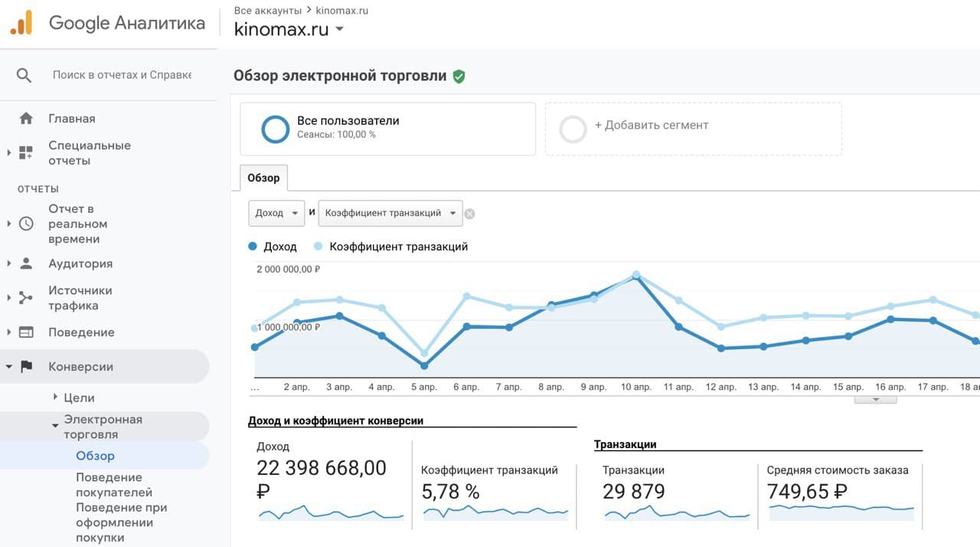Image resolution: width=980 pixels, height=547 pixels.
Task: Click the kinomax.ru breadcrumb link
Action: pyautogui.click(x=342, y=11)
